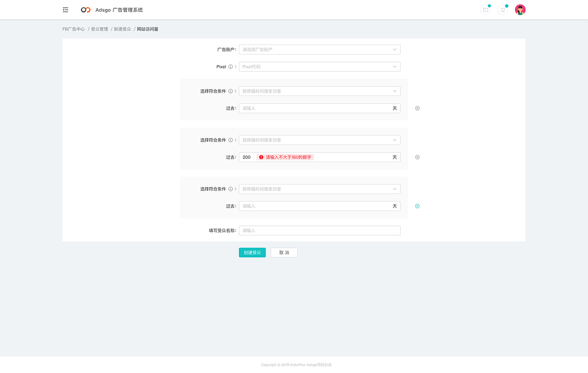Open the notification bell icon
The width and height of the screenshot is (588, 373).
click(x=503, y=10)
